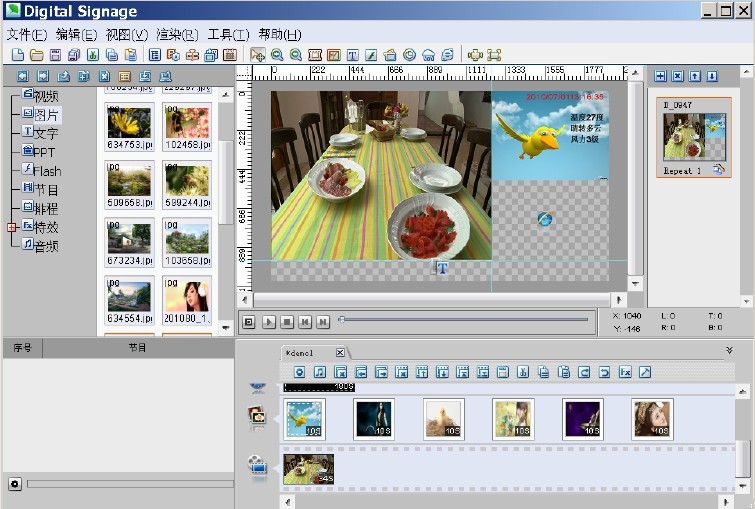Click the move page up arrow icon
Screen dimensions: 755x509
pyautogui.click(x=695, y=76)
